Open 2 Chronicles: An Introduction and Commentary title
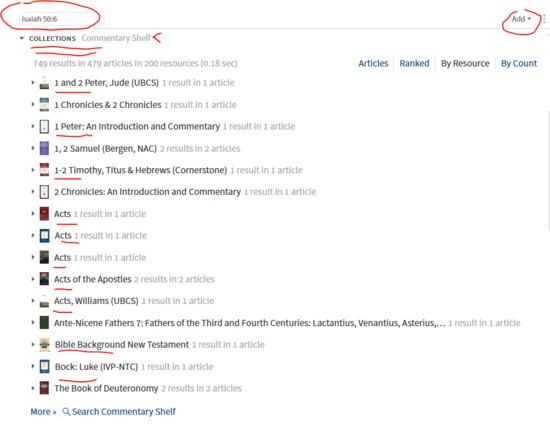 click(x=147, y=192)
